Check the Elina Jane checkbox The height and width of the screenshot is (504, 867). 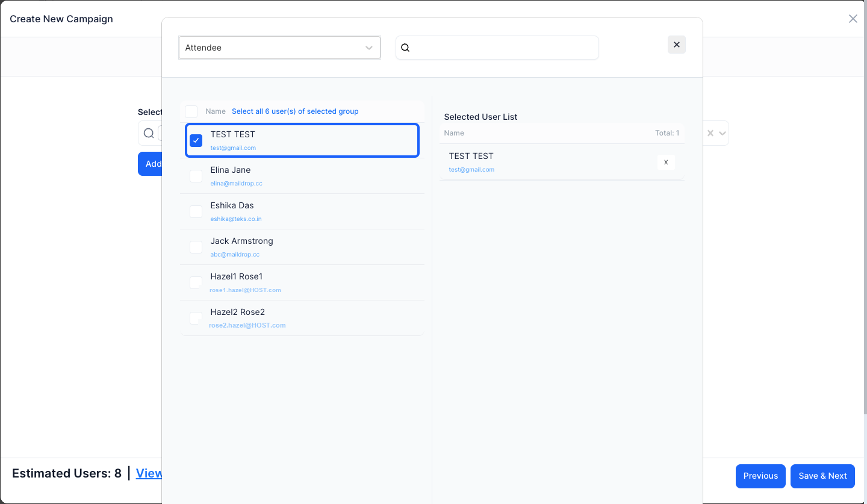[x=196, y=176]
